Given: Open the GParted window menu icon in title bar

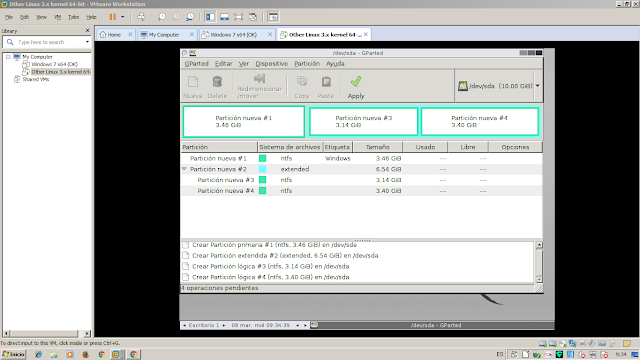Looking at the screenshot, I should (x=193, y=53).
